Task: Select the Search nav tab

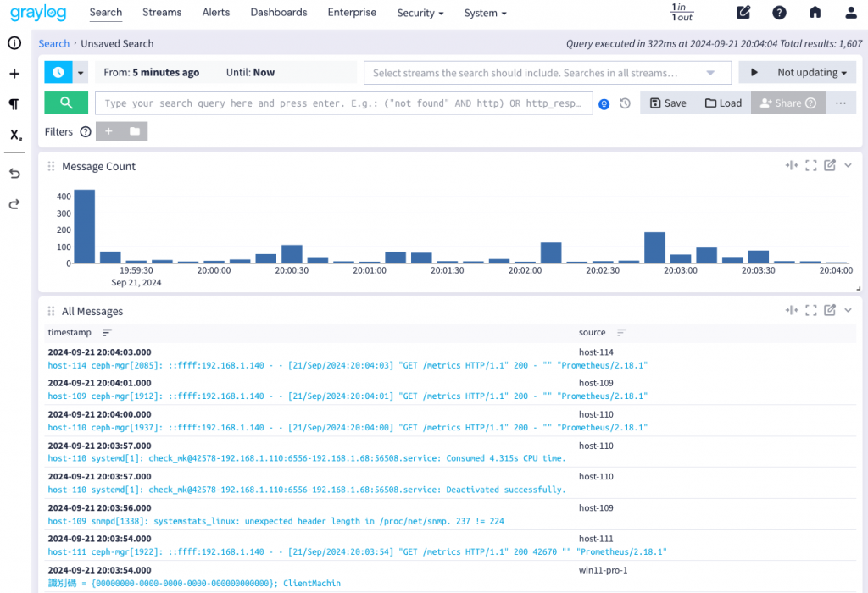Action: tap(106, 12)
